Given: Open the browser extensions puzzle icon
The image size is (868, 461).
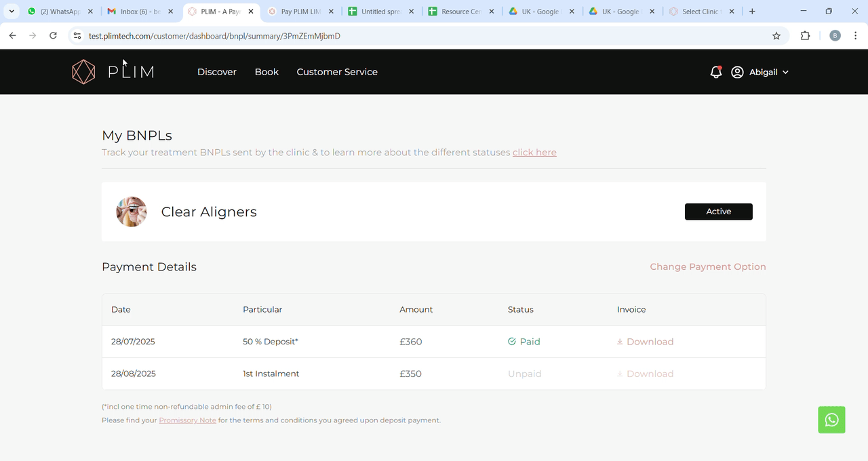Looking at the screenshot, I should point(805,36).
